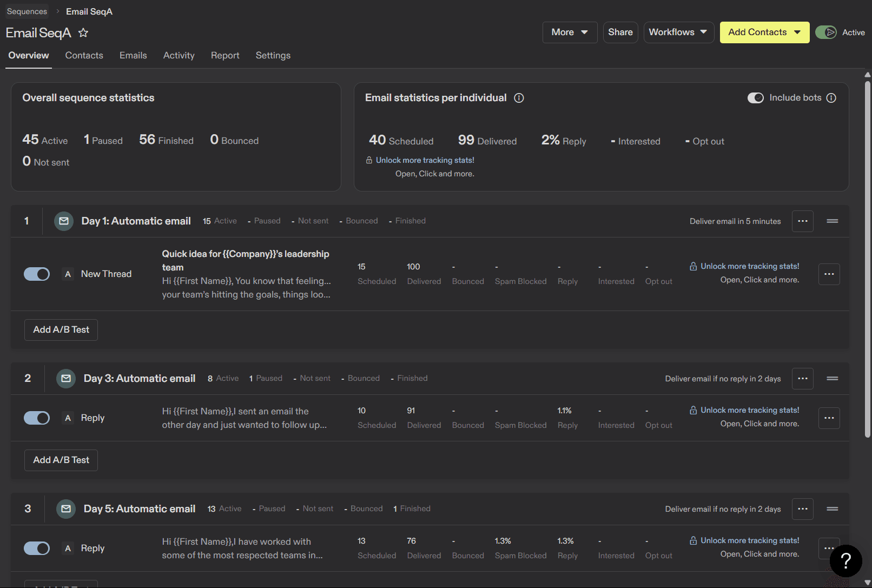Click info icon next to Email statistics per individual

[x=519, y=98]
